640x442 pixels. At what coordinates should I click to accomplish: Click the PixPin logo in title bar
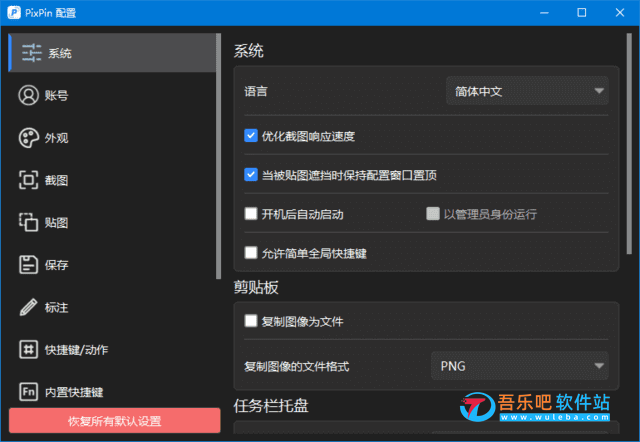(x=13, y=13)
